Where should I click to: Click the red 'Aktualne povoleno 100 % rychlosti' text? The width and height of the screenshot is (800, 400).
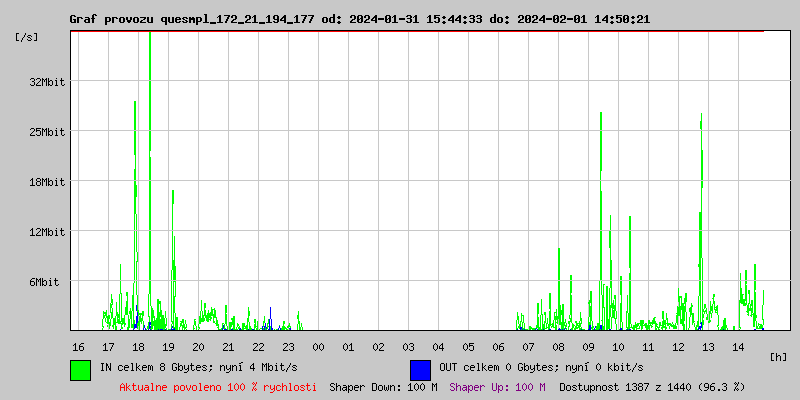(218, 386)
